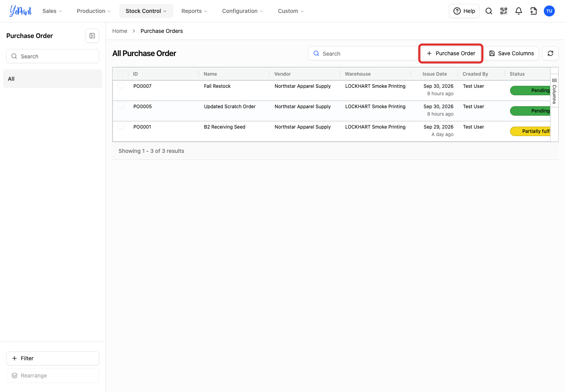
Task: Check the box for PO0001
Action: [121, 126]
